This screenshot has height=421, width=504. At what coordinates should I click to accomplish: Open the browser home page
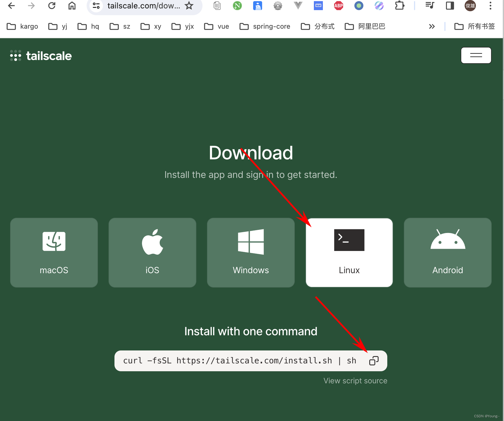tap(72, 6)
